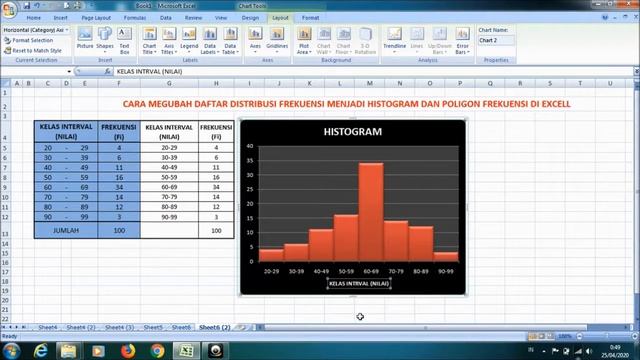Open Data Table options
Viewport: 640px width, 360px height.
coord(230,40)
